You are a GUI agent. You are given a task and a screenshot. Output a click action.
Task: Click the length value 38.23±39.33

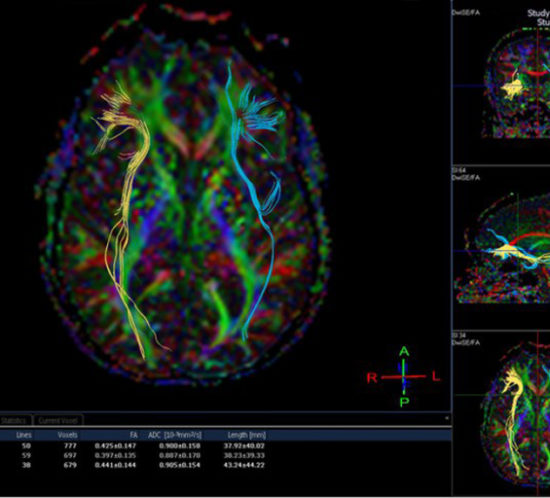pyautogui.click(x=244, y=455)
